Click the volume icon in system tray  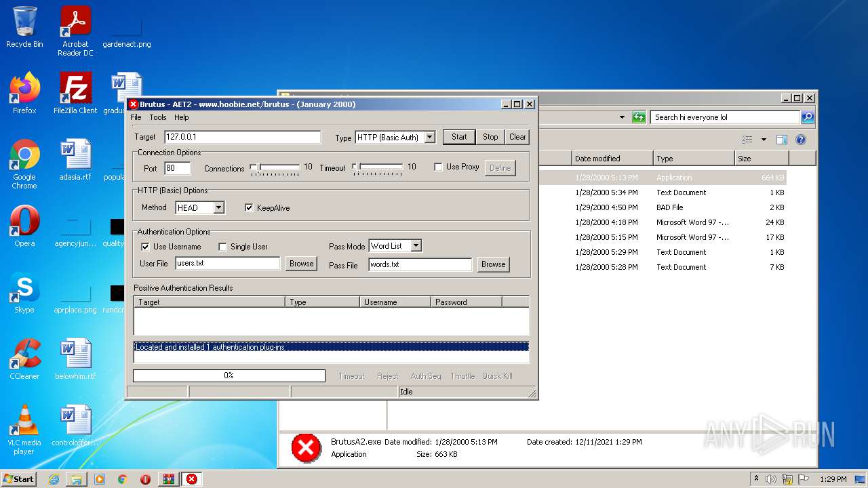pos(771,479)
